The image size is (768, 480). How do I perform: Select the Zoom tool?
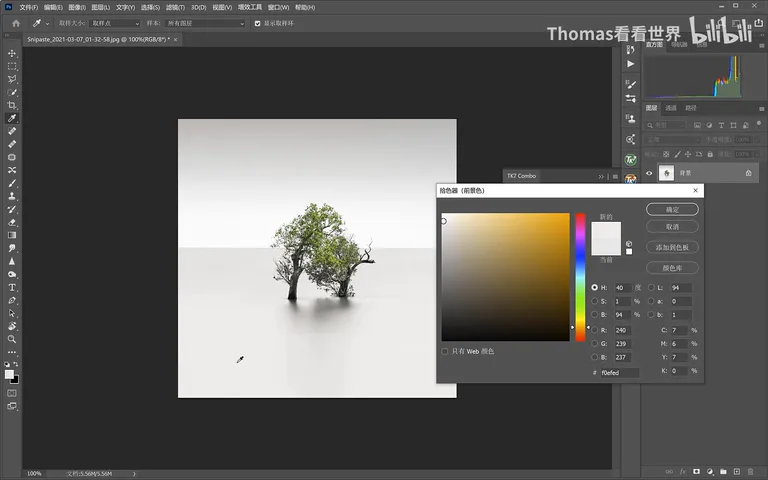[12, 339]
